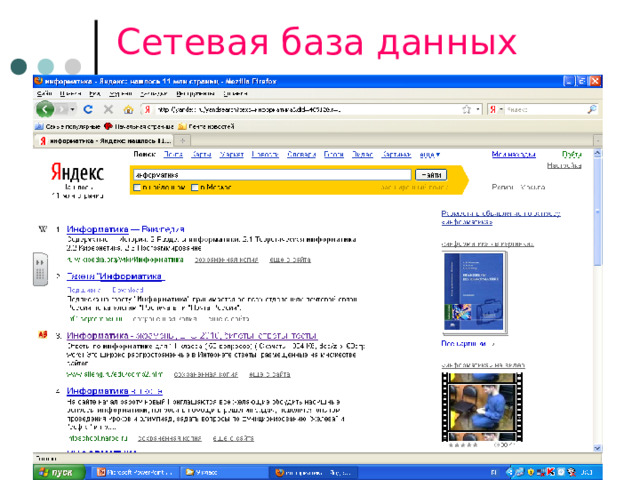Click the scrollbar up arrow
The width and height of the screenshot is (640, 480).
click(598, 154)
